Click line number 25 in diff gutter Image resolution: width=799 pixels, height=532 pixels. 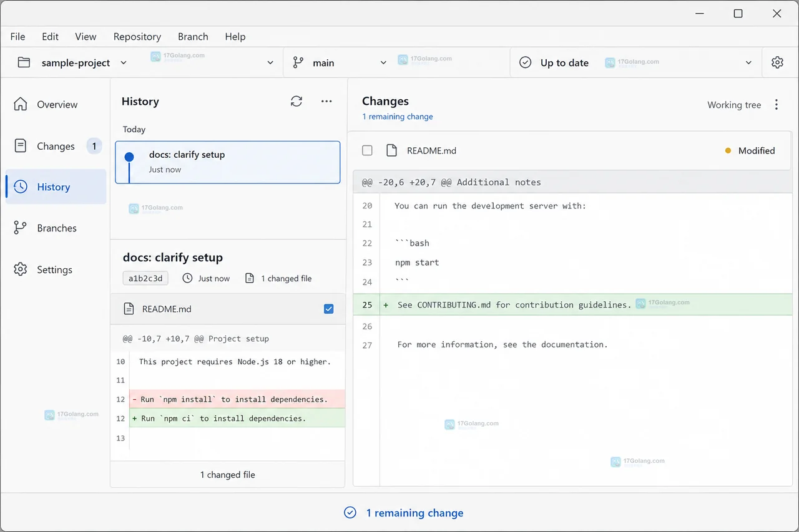(x=367, y=305)
